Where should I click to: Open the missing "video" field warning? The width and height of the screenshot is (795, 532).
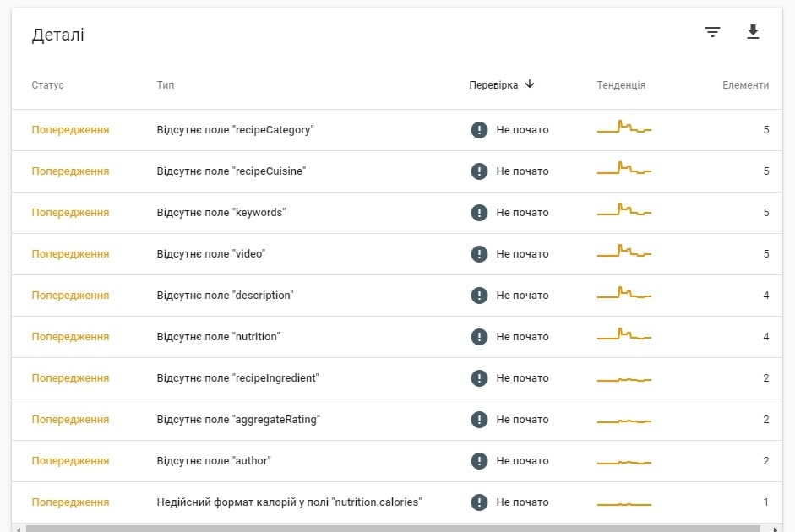pos(211,254)
